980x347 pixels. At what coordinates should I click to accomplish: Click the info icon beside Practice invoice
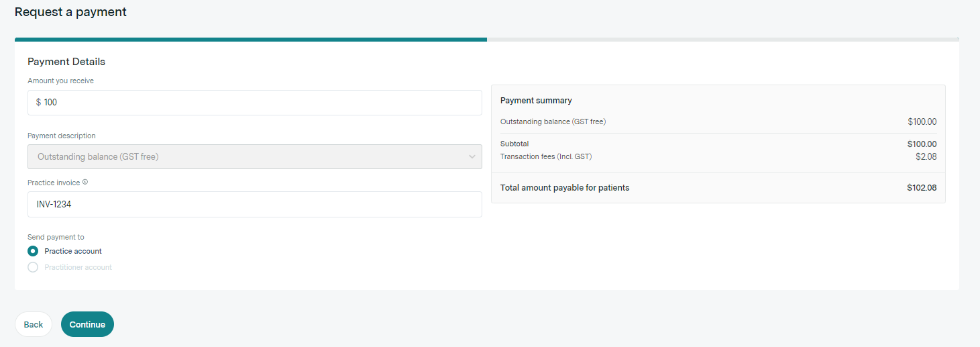point(85,182)
